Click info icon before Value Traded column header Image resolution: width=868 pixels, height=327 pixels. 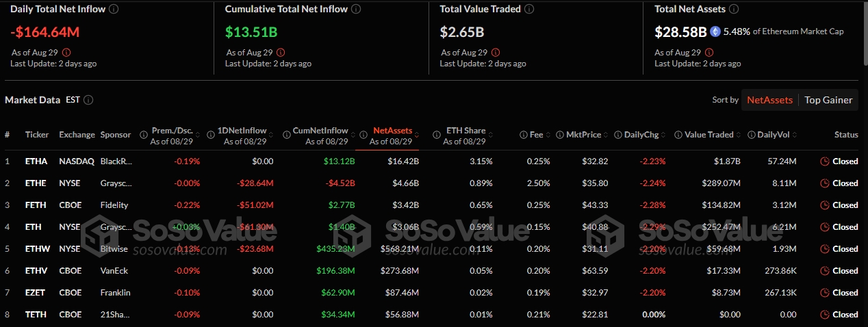coord(678,135)
